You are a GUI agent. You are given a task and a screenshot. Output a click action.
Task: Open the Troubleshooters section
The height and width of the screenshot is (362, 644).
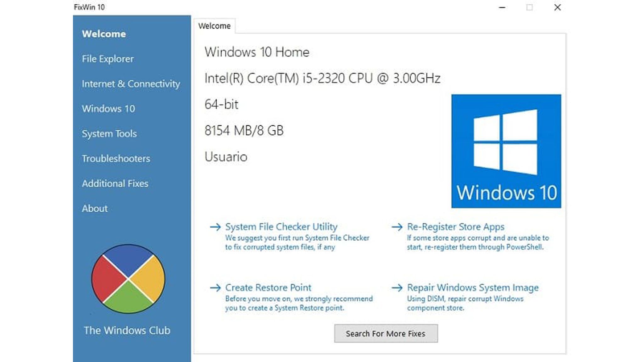pos(116,159)
